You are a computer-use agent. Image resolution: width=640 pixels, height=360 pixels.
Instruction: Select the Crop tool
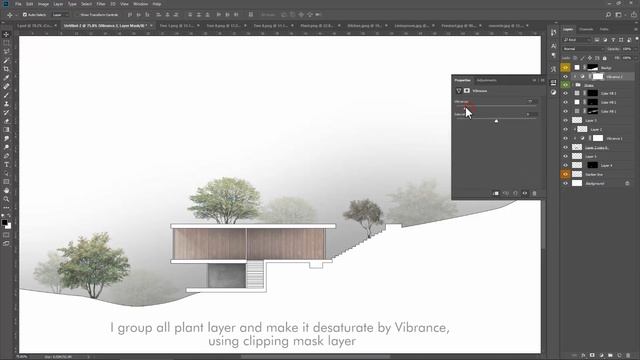click(x=6, y=69)
